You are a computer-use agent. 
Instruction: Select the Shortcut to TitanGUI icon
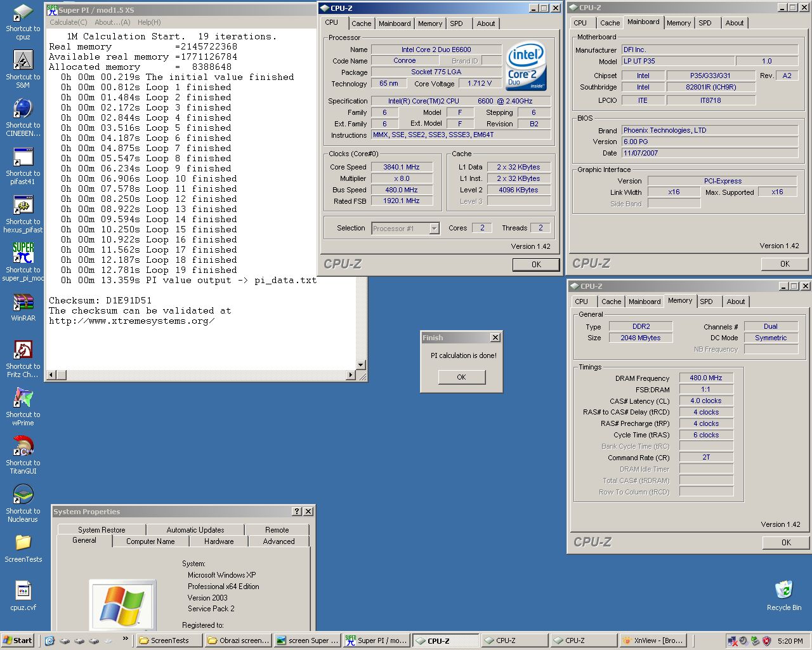coord(23,456)
